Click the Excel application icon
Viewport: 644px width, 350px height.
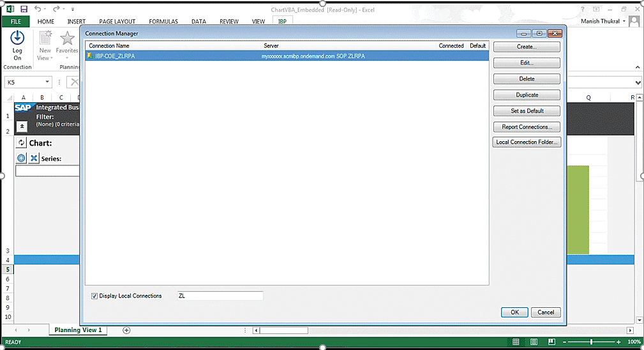10,9
